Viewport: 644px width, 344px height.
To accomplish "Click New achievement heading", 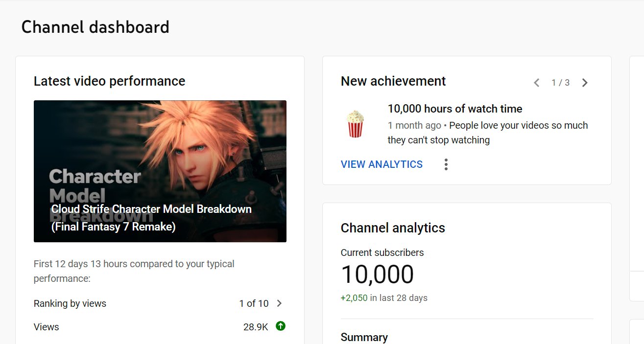I will (x=393, y=81).
